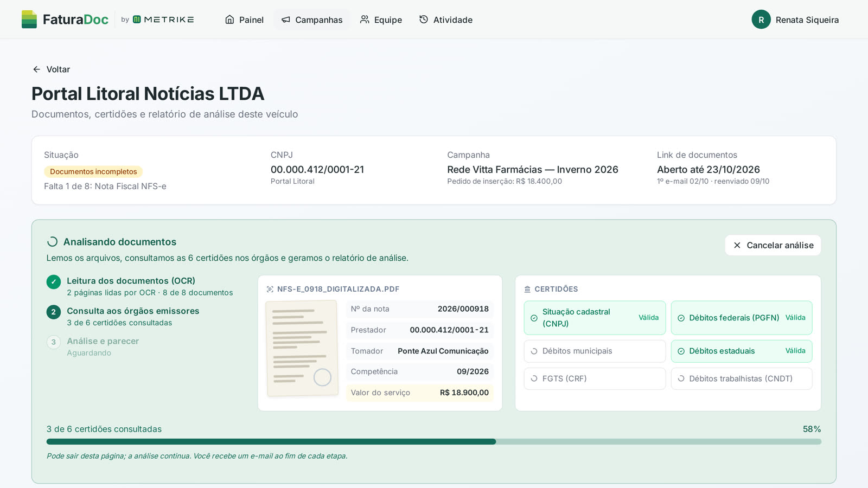Switch to the Atividade tab
Image resolution: width=868 pixels, height=488 pixels.
coord(445,20)
